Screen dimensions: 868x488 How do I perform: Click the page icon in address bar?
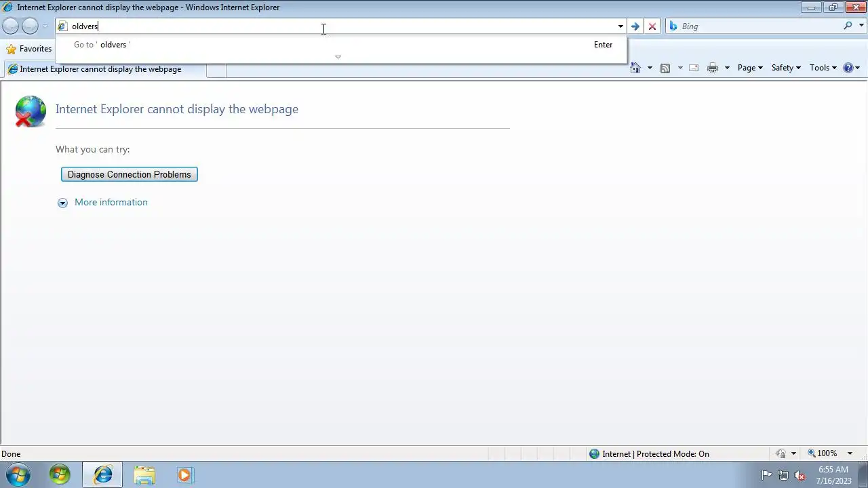click(63, 26)
